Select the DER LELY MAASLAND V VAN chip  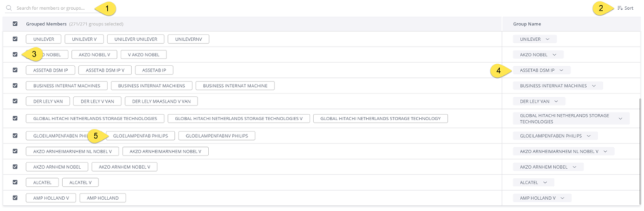click(x=161, y=101)
